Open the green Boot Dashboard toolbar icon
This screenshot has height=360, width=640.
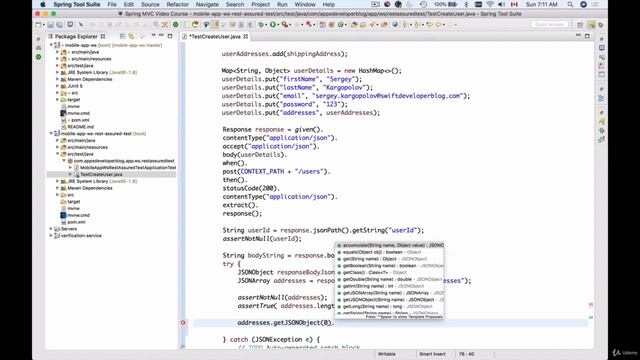(176, 25)
